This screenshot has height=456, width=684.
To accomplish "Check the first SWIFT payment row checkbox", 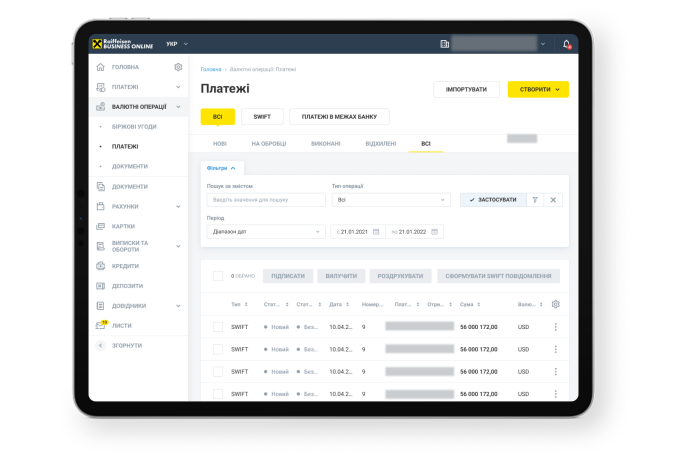I will [218, 327].
